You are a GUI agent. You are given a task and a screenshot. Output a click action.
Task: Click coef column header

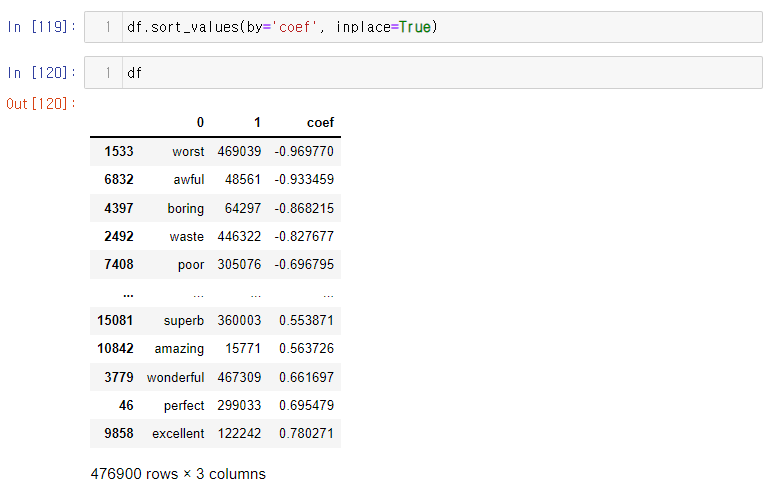pos(320,122)
